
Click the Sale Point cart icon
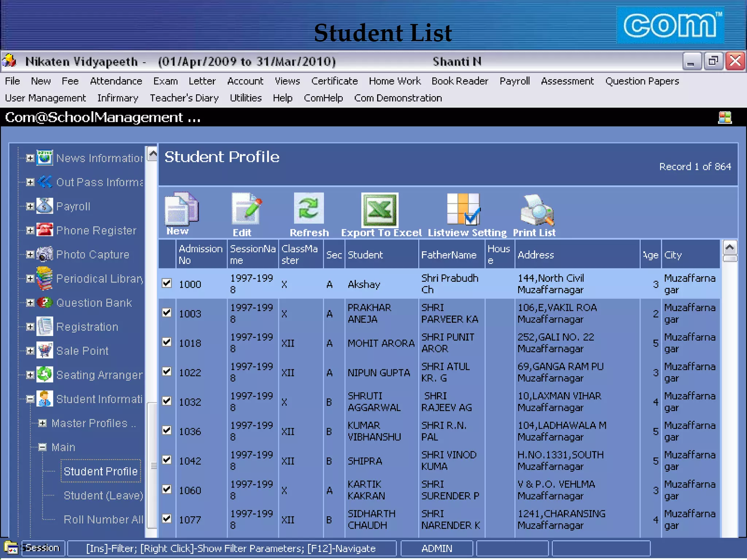[44, 350]
